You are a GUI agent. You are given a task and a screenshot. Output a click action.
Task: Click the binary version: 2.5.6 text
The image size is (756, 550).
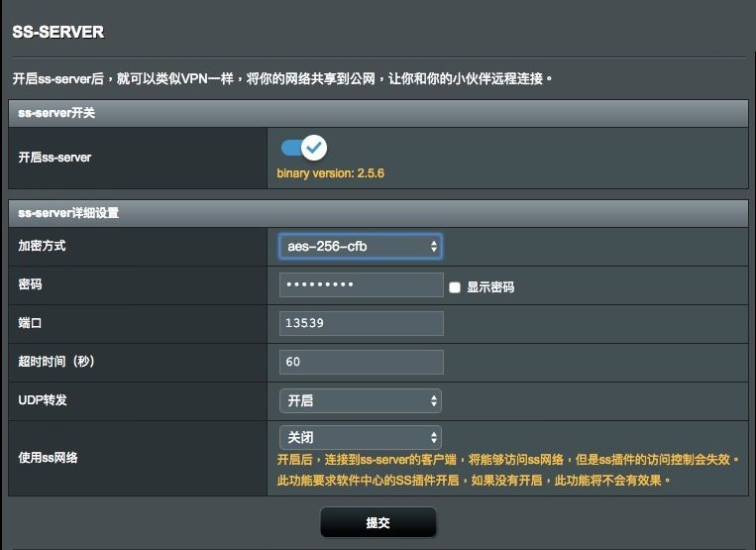pos(330,173)
